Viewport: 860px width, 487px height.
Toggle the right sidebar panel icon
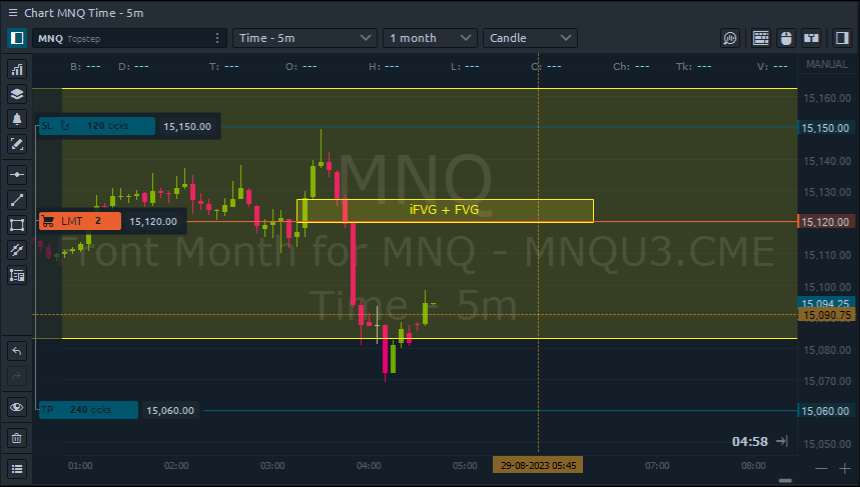[842, 38]
